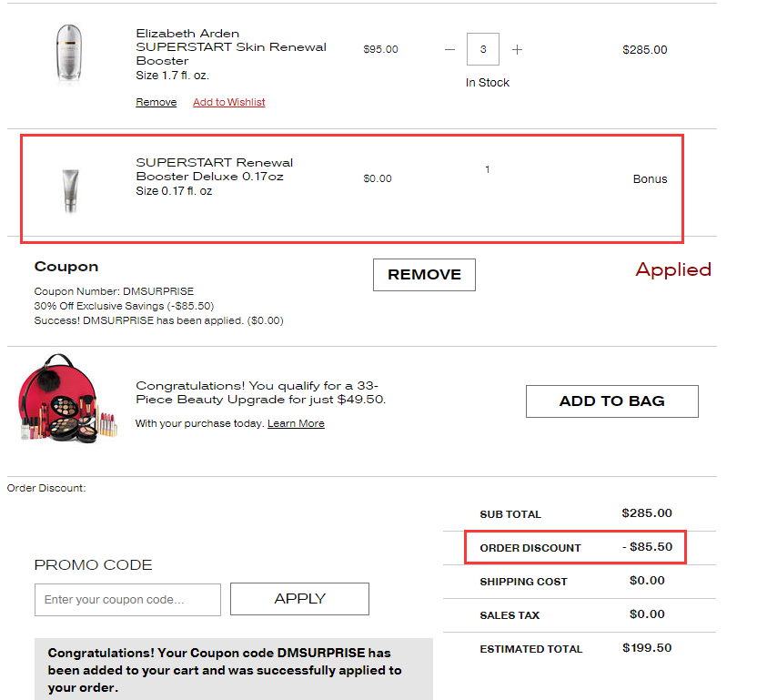
Task: Click the quantity box showing 3
Action: tap(483, 49)
